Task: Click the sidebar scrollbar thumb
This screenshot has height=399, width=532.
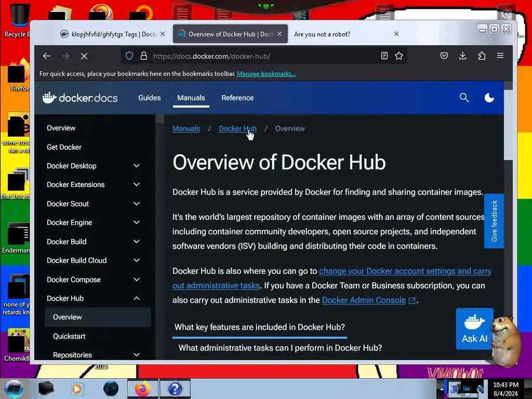Action: [x=160, y=119]
